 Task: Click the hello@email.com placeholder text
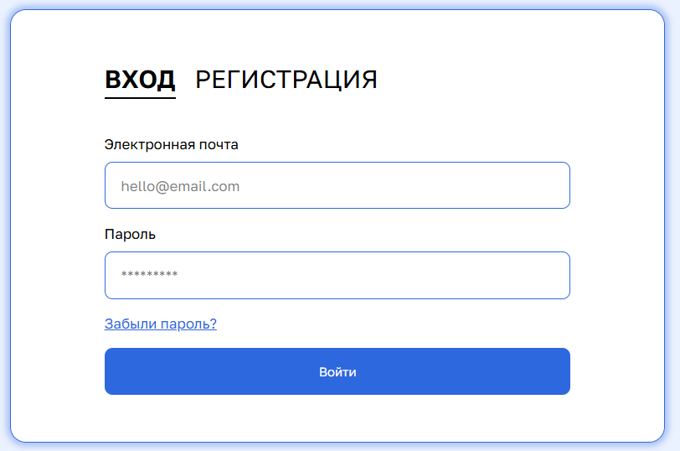point(180,186)
